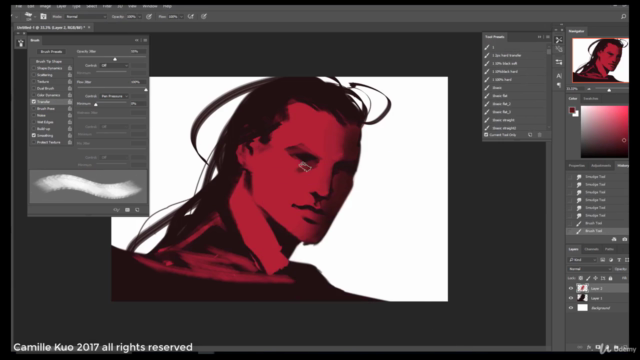Uncheck the Smoothing checkbox

[x=33, y=136]
